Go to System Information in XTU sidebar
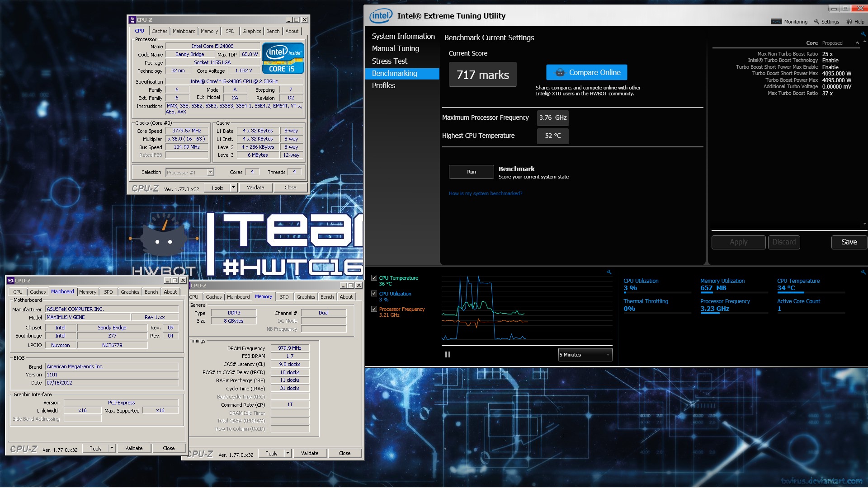Screen dimensions: 868x488 pyautogui.click(x=403, y=36)
